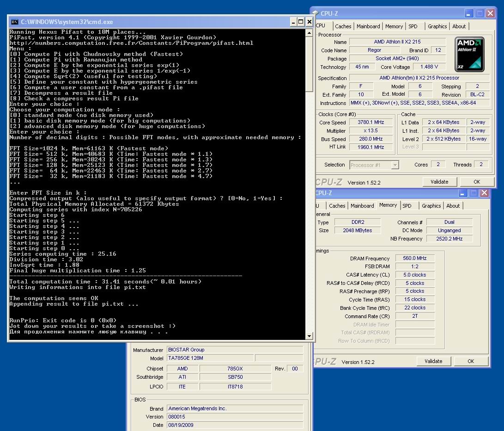Click the NB Frequency value 2520.2 MHz

pyautogui.click(x=449, y=239)
